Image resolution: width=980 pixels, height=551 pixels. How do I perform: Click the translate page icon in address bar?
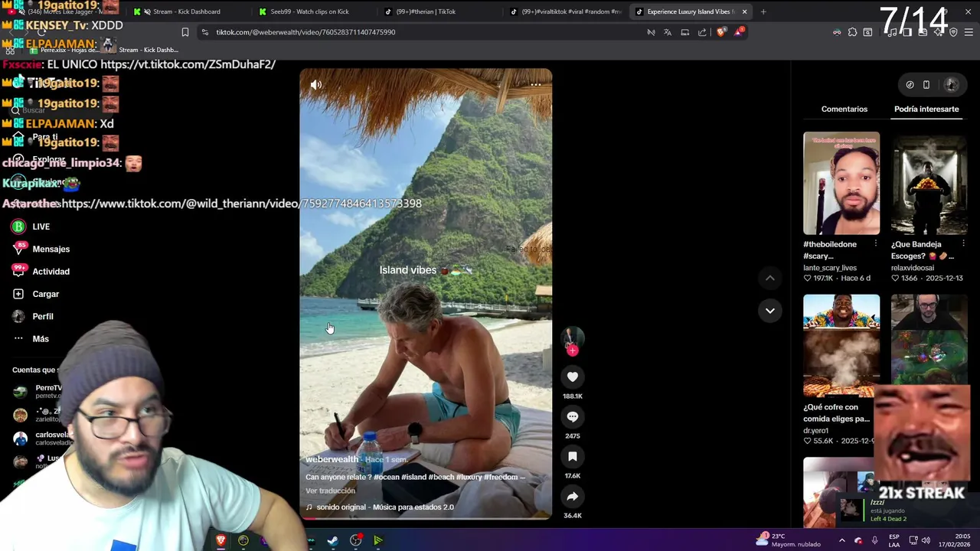pos(668,32)
